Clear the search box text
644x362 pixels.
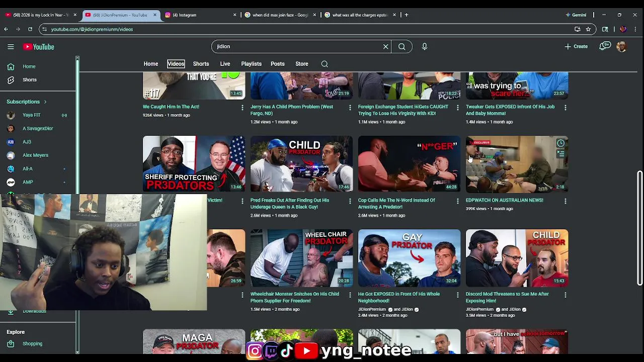[x=386, y=46]
